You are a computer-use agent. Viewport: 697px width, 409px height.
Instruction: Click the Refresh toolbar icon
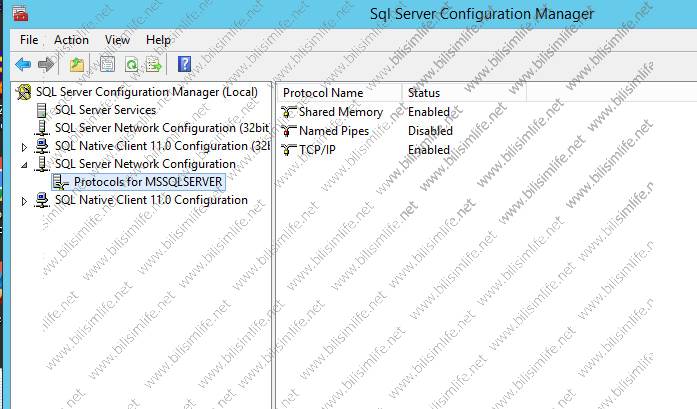tap(131, 65)
